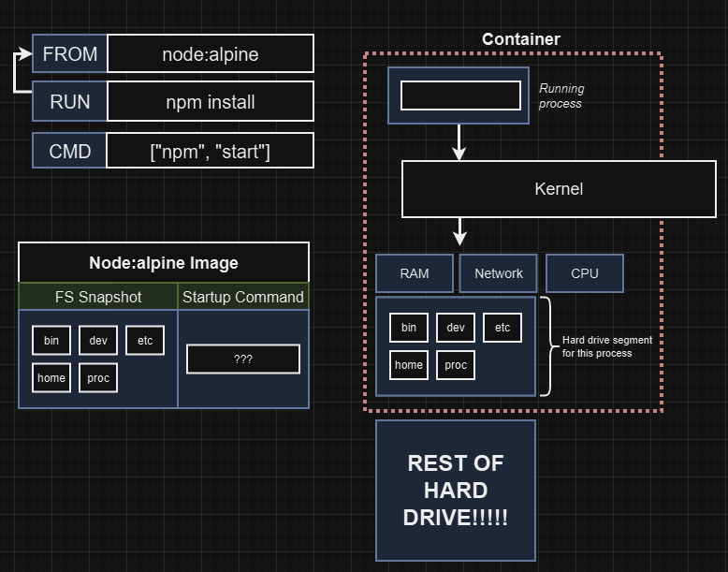
Task: Click the RAM resource box
Action: click(415, 273)
